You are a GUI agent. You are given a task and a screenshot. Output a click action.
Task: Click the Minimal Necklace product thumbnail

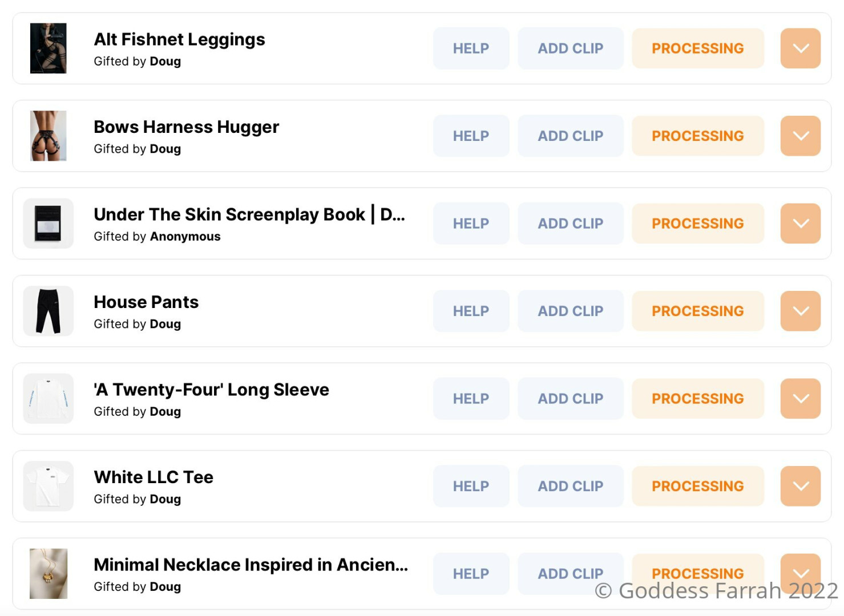pyautogui.click(x=48, y=574)
